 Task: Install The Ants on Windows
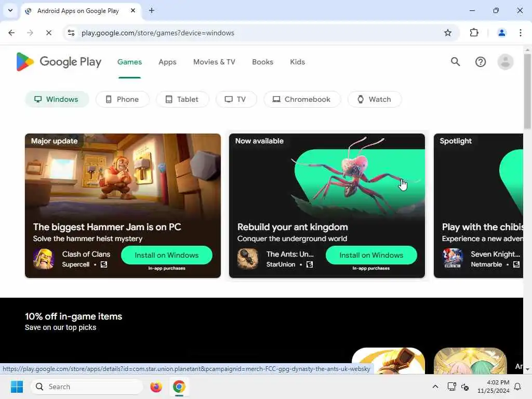[371, 255]
